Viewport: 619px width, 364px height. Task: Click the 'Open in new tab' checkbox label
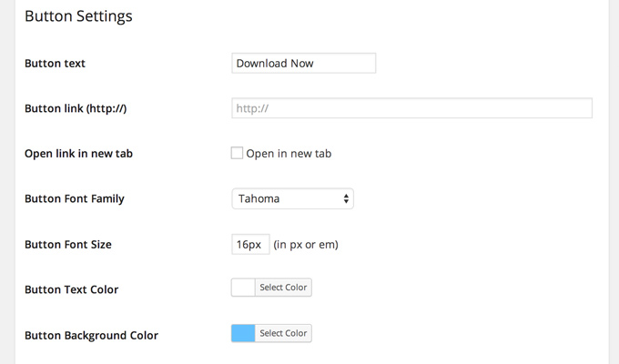(x=289, y=154)
